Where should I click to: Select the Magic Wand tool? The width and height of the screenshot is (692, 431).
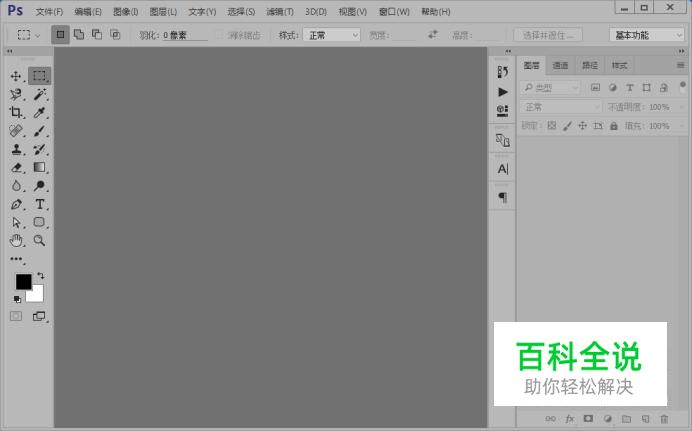click(39, 94)
